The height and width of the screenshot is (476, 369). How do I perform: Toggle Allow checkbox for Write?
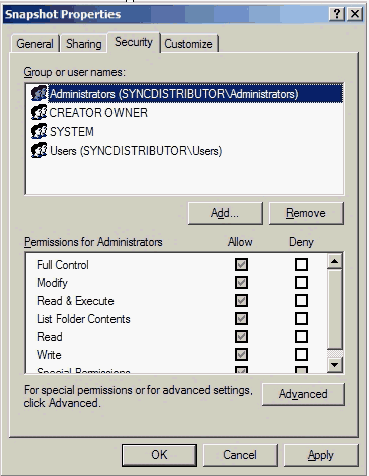coord(241,355)
